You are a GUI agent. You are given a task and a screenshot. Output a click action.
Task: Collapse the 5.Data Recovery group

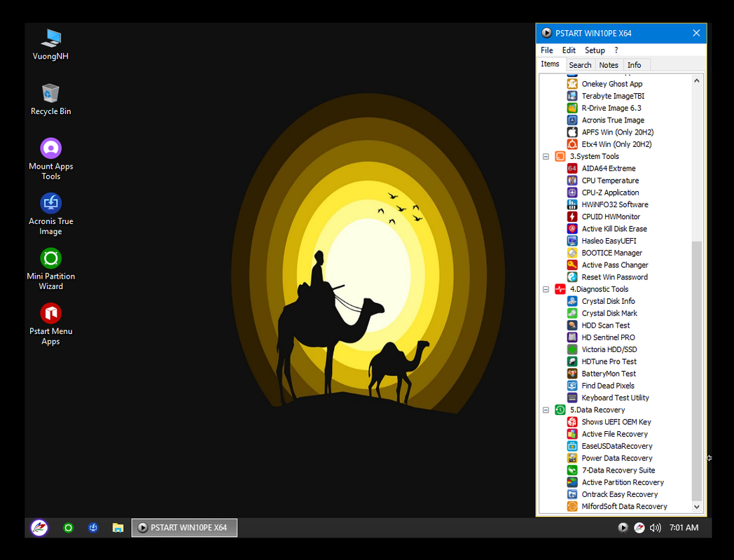[x=546, y=409]
